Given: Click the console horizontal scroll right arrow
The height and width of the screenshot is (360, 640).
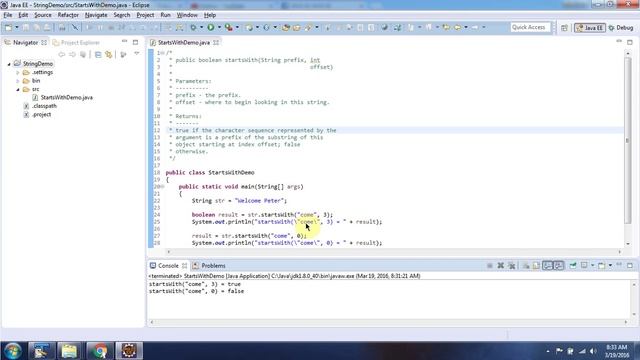Looking at the screenshot, I should [626, 322].
